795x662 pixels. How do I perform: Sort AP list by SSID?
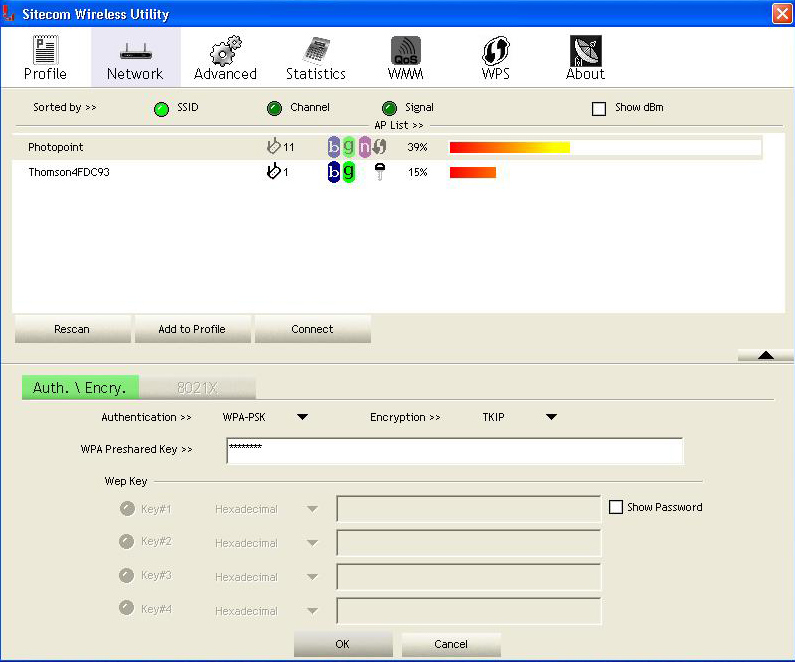click(161, 108)
